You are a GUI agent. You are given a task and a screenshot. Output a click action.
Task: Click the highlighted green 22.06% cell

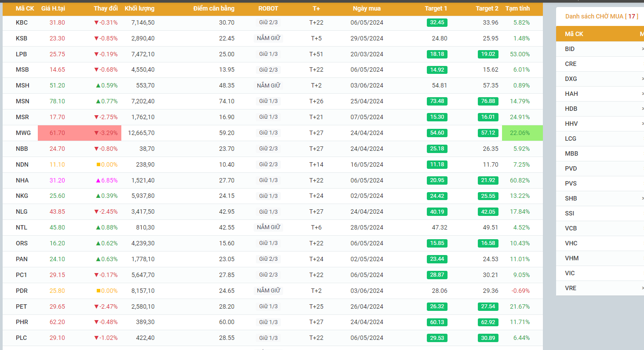[x=522, y=133]
